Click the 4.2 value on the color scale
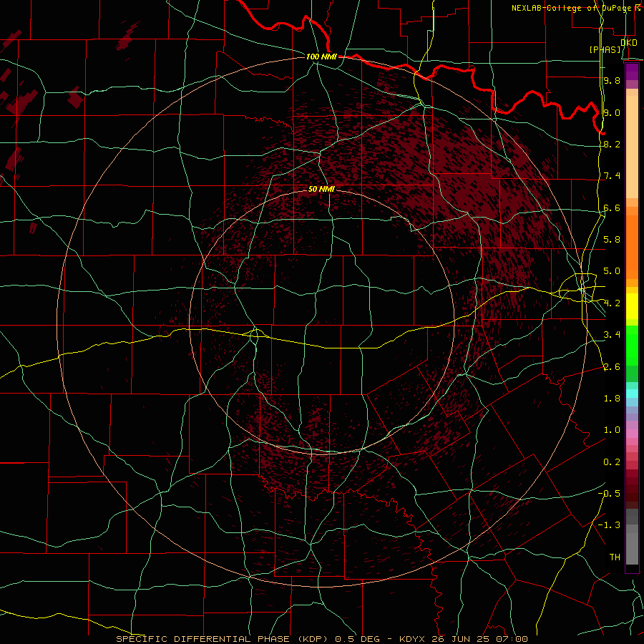This screenshot has height=644, width=644. [612, 303]
